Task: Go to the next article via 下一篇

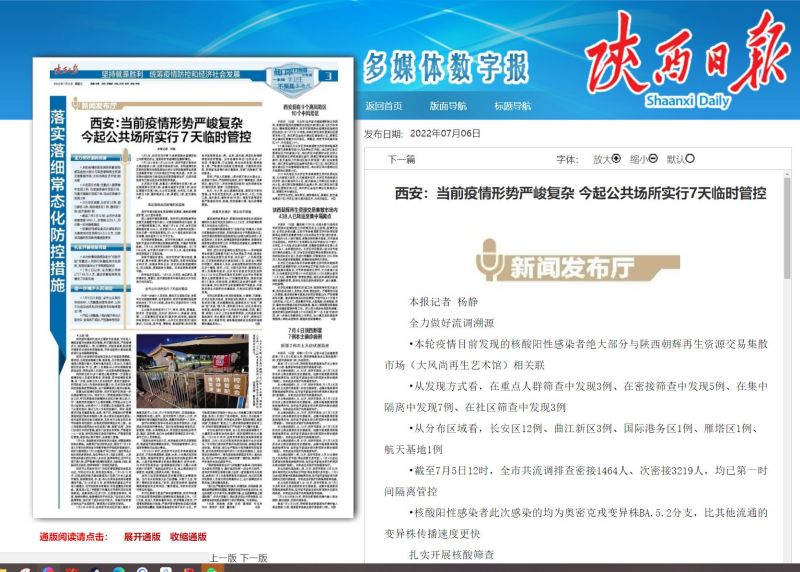Action: click(401, 160)
